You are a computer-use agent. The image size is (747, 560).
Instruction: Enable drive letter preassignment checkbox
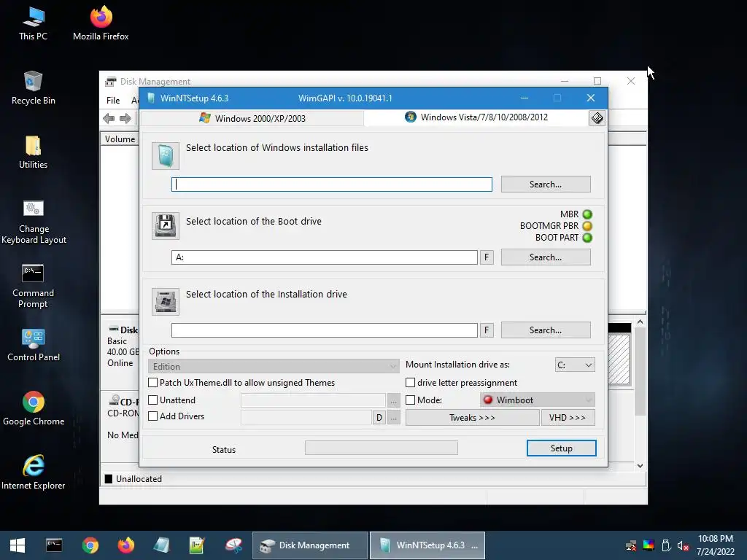coord(410,382)
